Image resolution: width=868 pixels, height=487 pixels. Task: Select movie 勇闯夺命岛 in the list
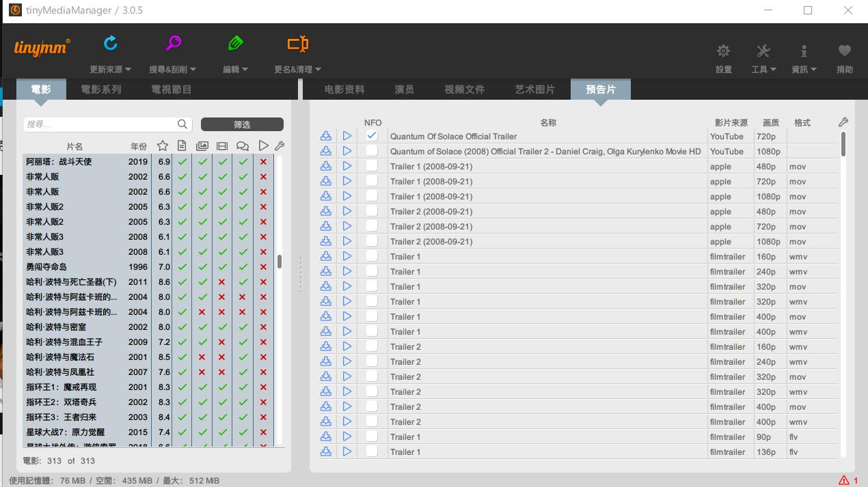click(x=46, y=267)
